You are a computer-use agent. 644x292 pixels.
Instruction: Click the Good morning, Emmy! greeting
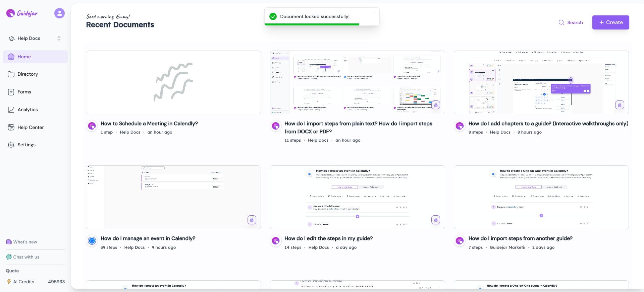(108, 16)
